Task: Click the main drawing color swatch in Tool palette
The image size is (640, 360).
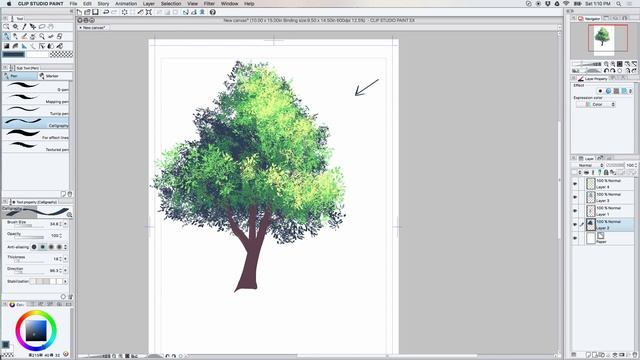Action: pyautogui.click(x=13, y=54)
